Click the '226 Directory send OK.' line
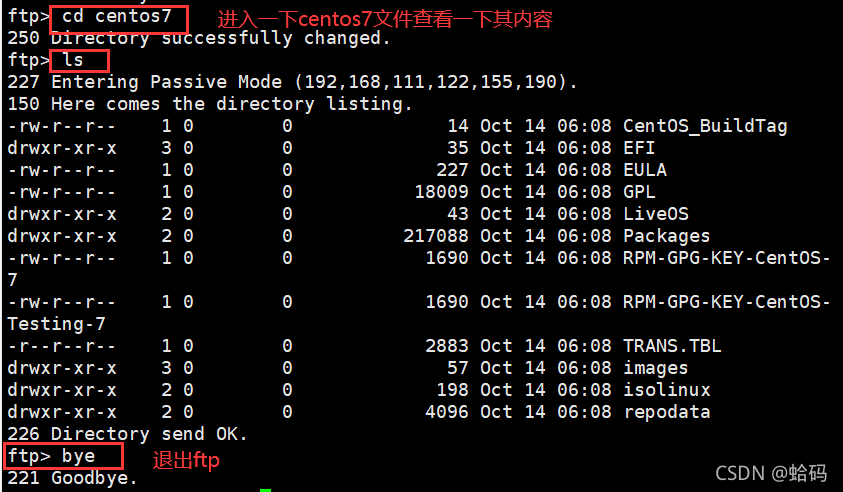This screenshot has width=843, height=492. pyautogui.click(x=127, y=434)
